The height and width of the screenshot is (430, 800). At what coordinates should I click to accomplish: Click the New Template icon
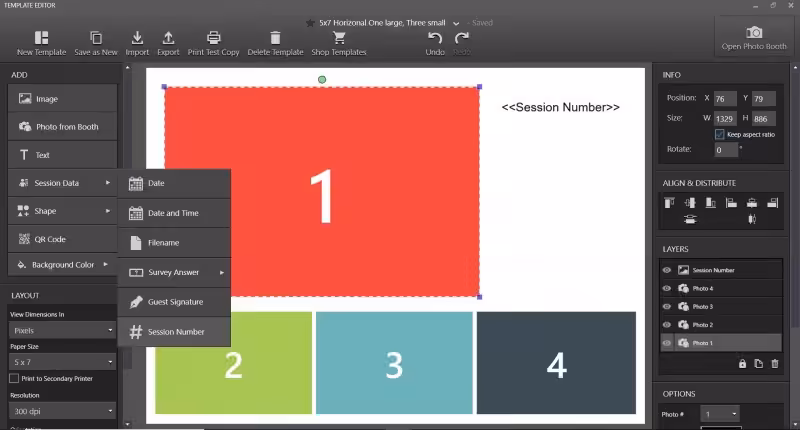tap(41, 37)
